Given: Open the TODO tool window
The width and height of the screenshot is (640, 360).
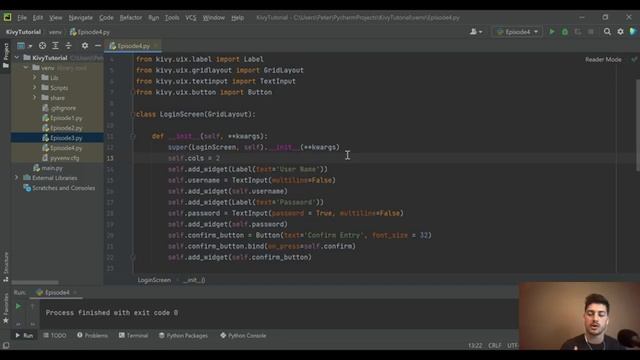Looking at the screenshot, I should click(x=54, y=336).
